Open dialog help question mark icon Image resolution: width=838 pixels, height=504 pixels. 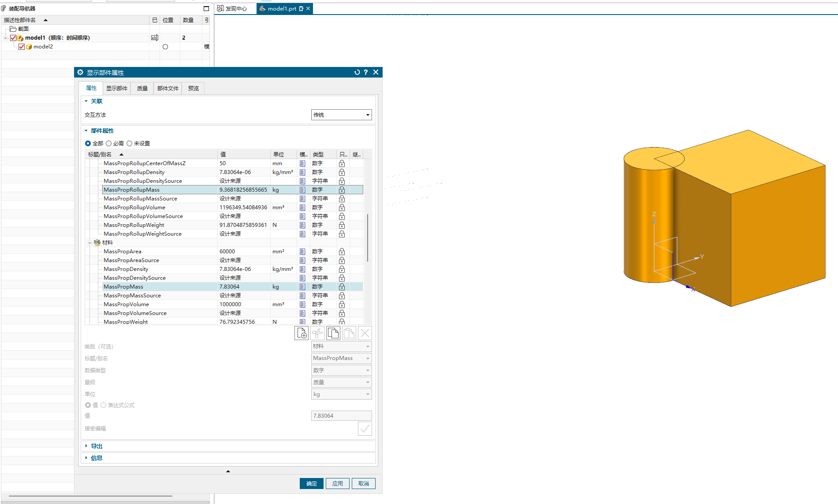[x=366, y=72]
